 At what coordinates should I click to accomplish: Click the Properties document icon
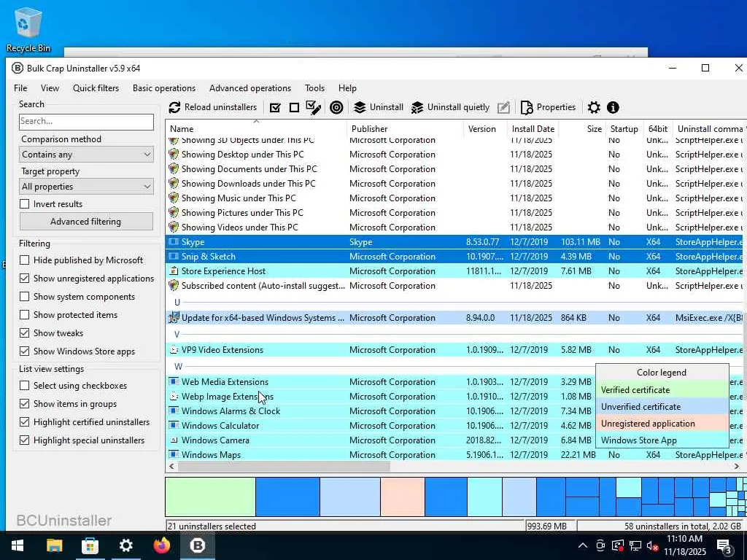(527, 108)
